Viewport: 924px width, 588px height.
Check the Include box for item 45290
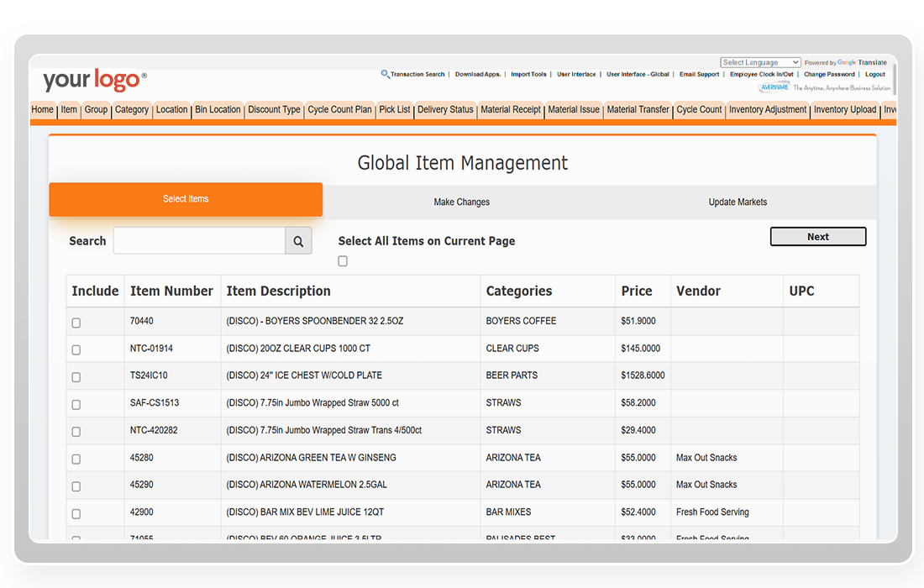[x=76, y=486]
